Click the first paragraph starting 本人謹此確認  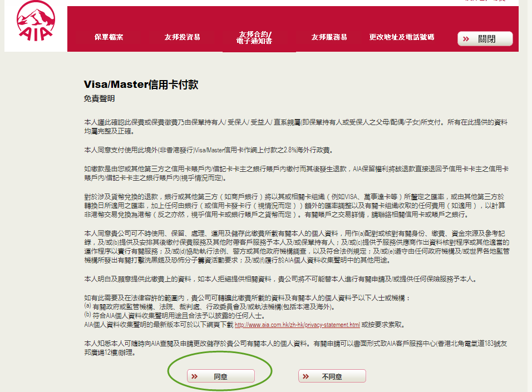pyautogui.click(x=296, y=126)
